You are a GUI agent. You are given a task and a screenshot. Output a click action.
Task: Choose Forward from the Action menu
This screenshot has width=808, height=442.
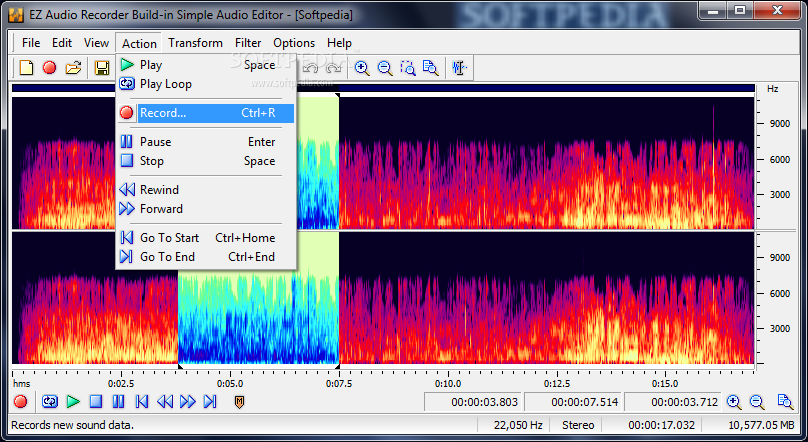coord(206,209)
